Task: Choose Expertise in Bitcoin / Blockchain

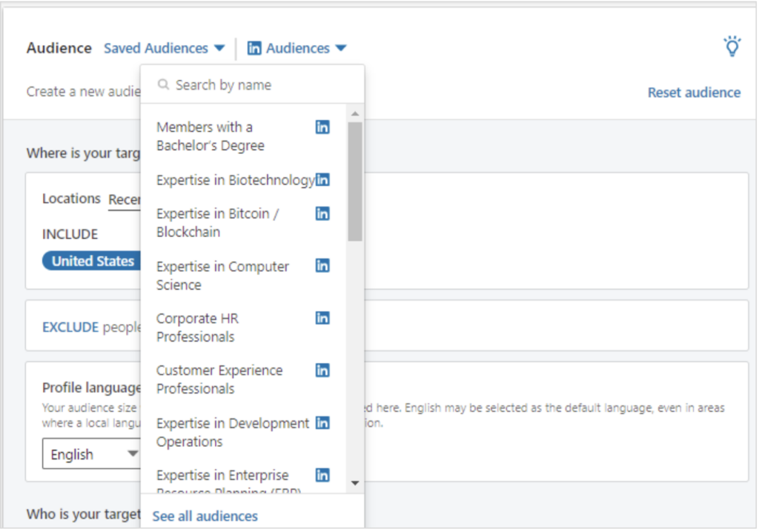Action: pyautogui.click(x=243, y=223)
